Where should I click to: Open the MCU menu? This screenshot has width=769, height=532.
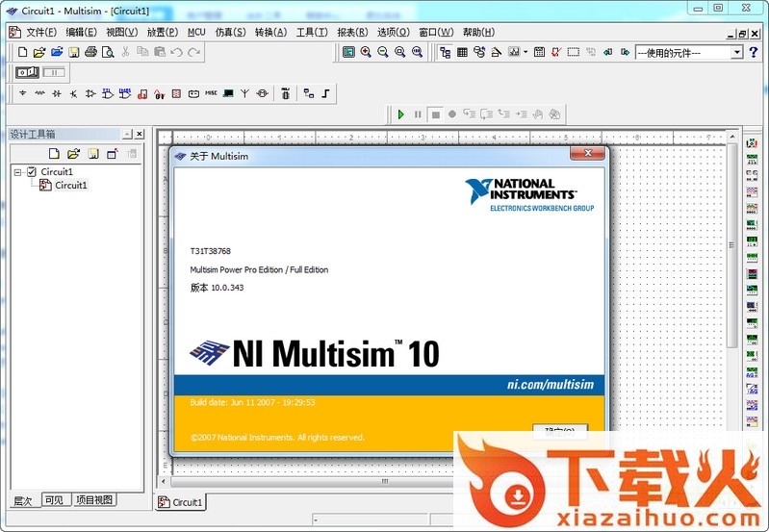196,33
